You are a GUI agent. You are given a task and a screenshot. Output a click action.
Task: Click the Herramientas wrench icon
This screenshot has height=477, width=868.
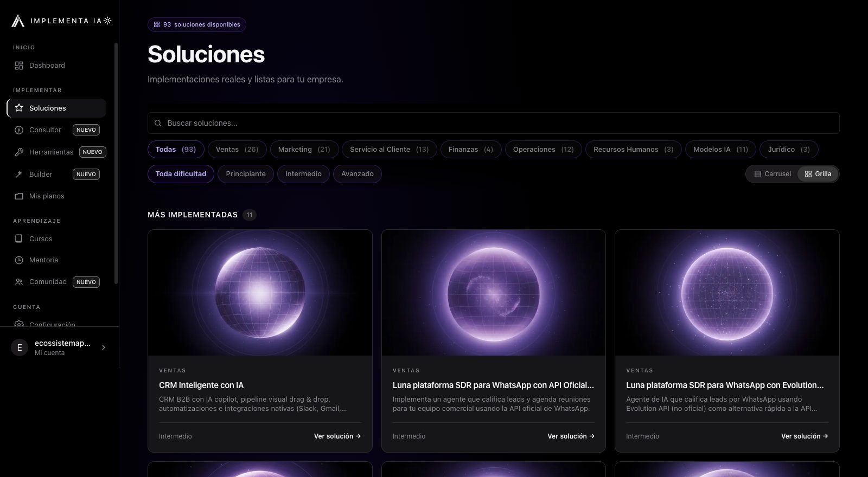click(x=19, y=152)
